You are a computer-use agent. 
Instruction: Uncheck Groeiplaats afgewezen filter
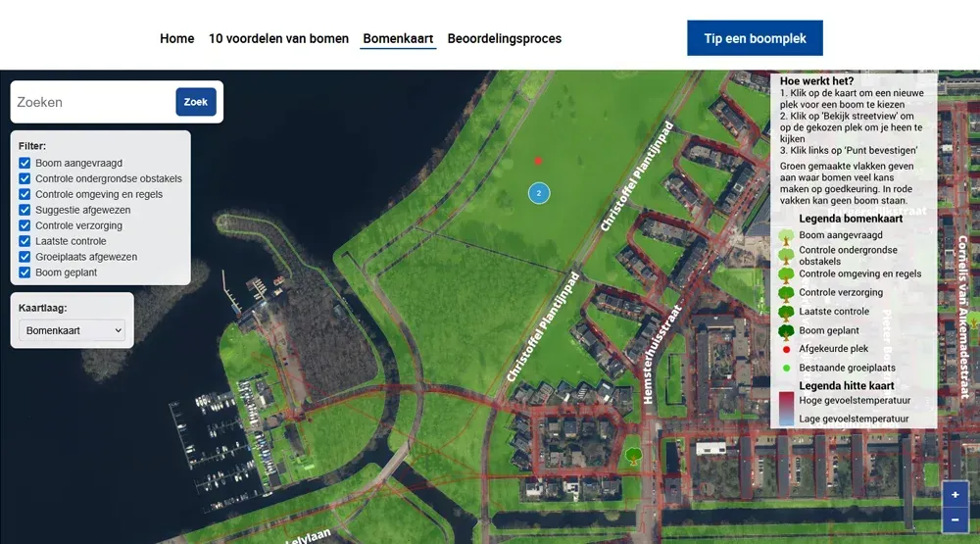click(24, 257)
